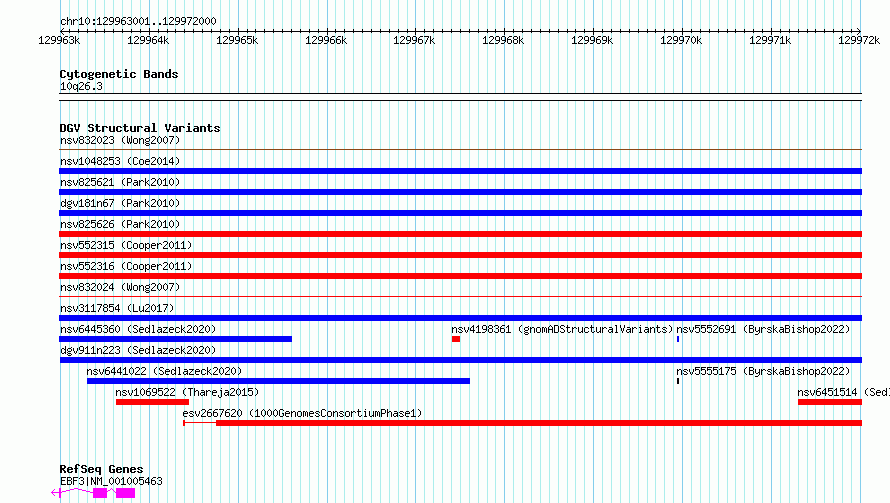Select variant label nsv6441022 (Sedlazeck2020)

[x=164, y=371]
